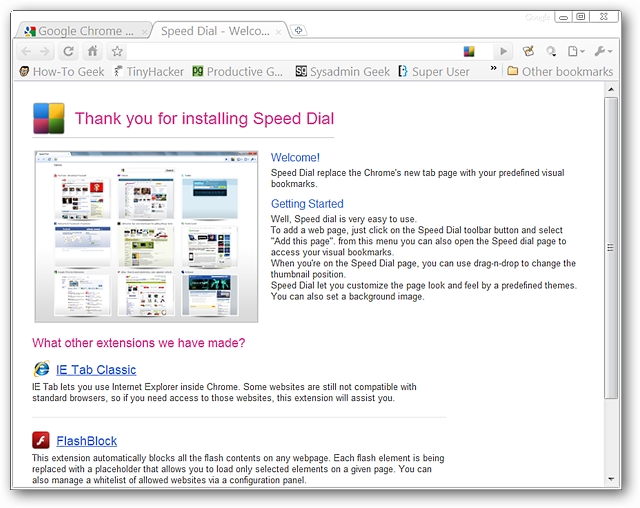Open the Other bookmarks folder
The height and width of the screenshot is (508, 640).
pos(560,72)
